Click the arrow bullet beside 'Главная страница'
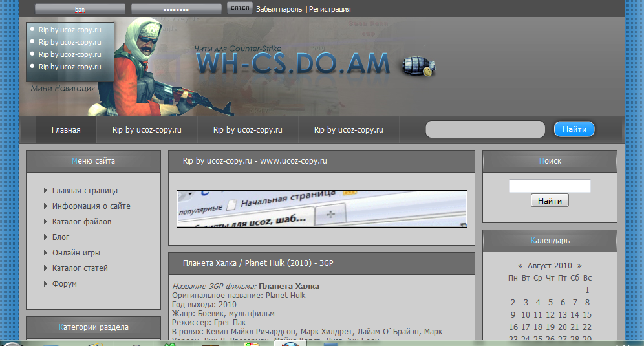 46,190
